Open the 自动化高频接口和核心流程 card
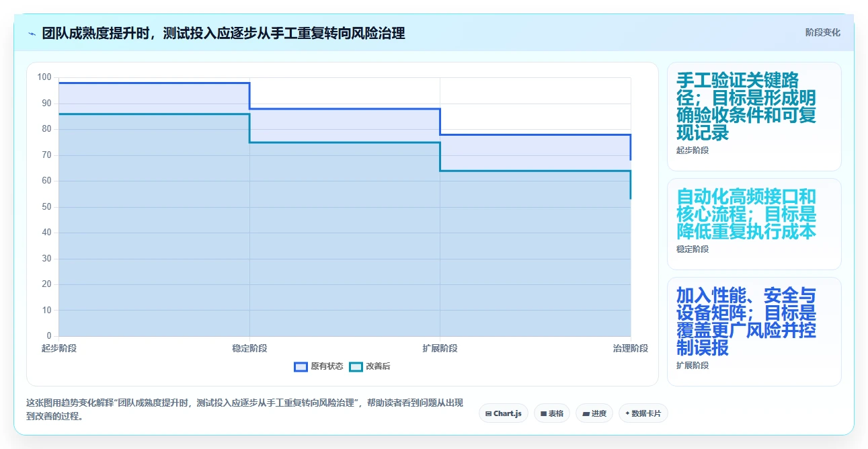This screenshot has width=868, height=449. [754, 224]
